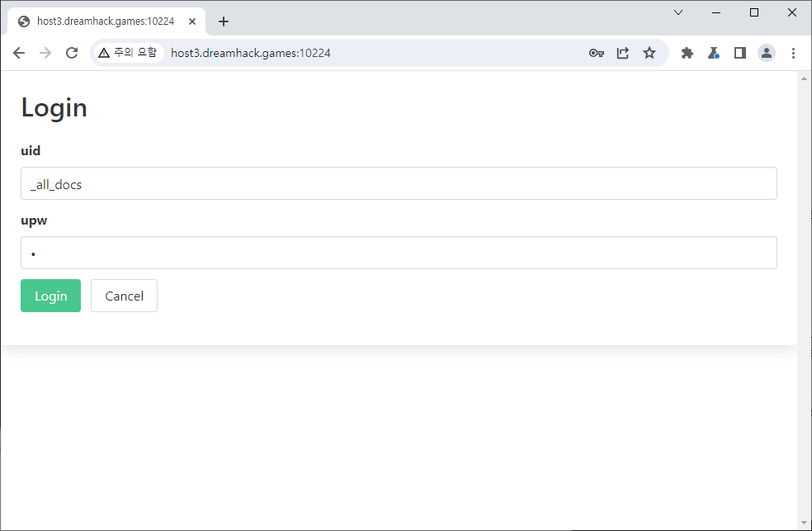
Task: Click the profile avatar icon
Action: point(767,53)
